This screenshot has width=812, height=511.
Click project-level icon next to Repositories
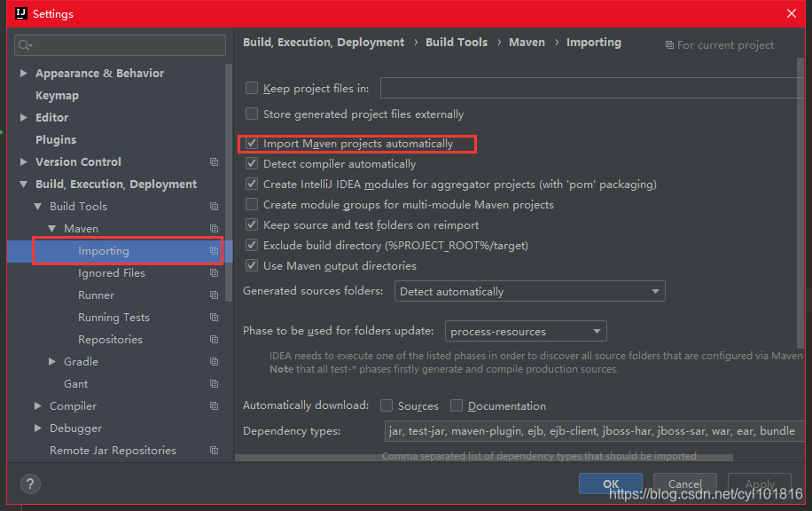[x=214, y=340]
